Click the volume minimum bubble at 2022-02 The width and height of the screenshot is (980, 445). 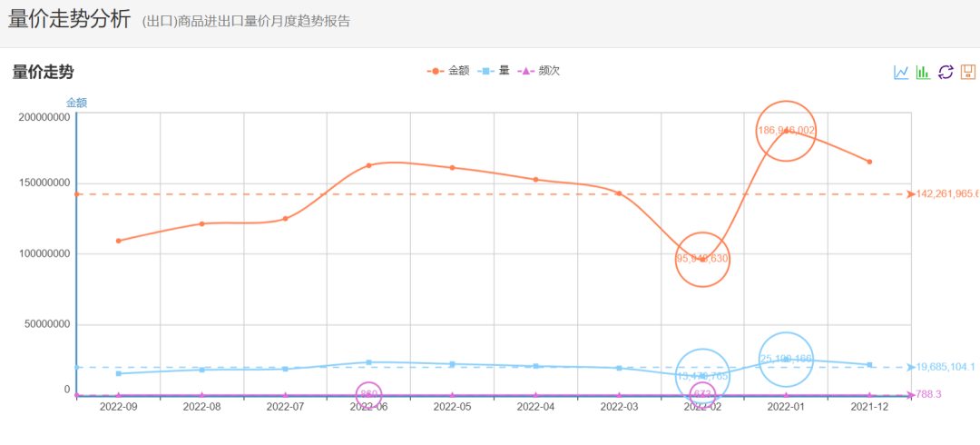coord(702,375)
